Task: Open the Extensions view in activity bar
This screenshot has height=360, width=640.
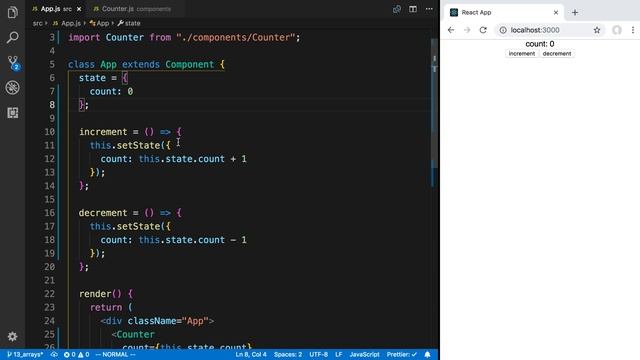Action: tap(13, 113)
